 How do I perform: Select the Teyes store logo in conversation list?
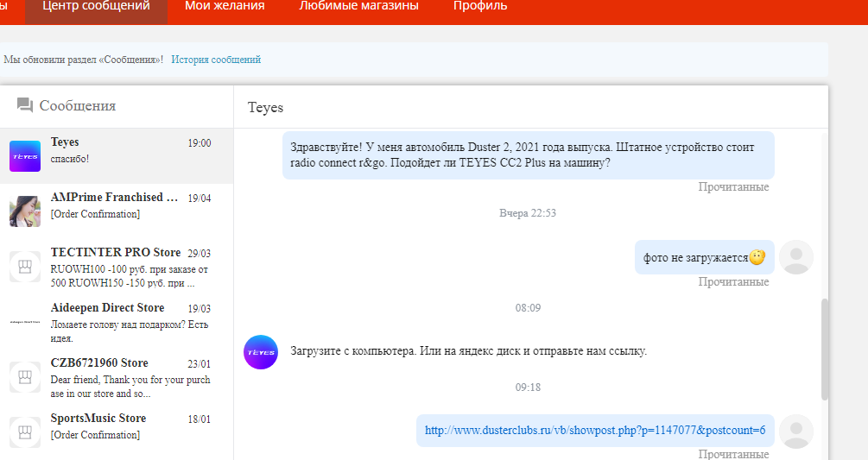(25, 156)
